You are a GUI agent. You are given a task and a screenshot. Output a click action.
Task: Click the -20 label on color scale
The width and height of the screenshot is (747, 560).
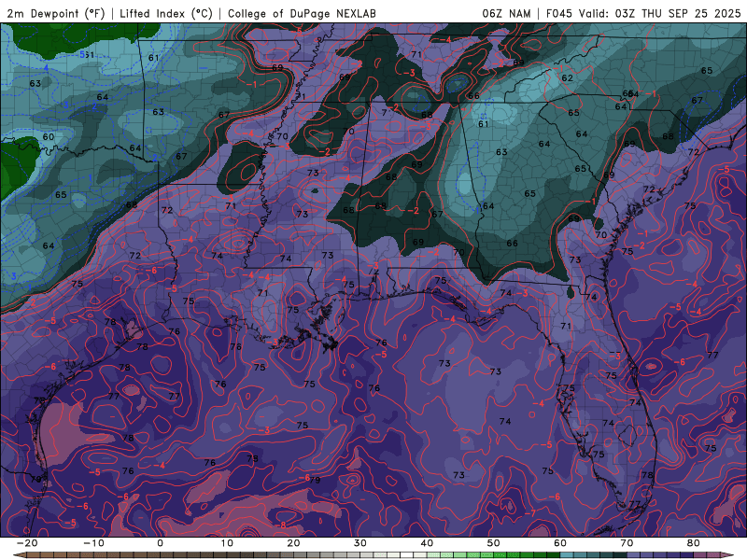27,543
